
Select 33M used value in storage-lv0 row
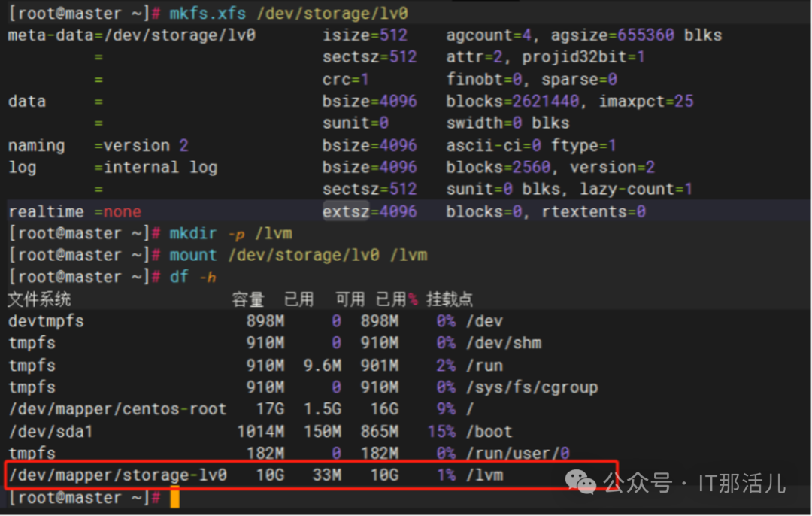(327, 475)
